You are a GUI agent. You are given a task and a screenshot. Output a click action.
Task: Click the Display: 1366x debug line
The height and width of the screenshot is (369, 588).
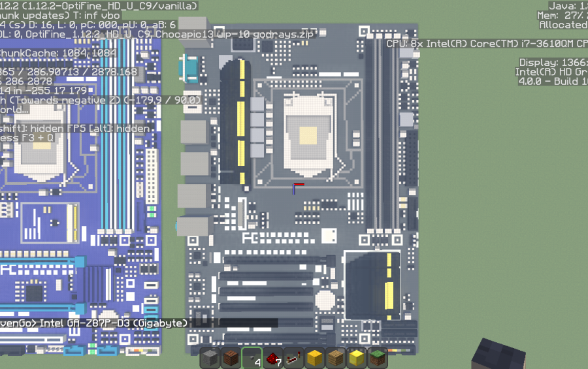point(553,62)
